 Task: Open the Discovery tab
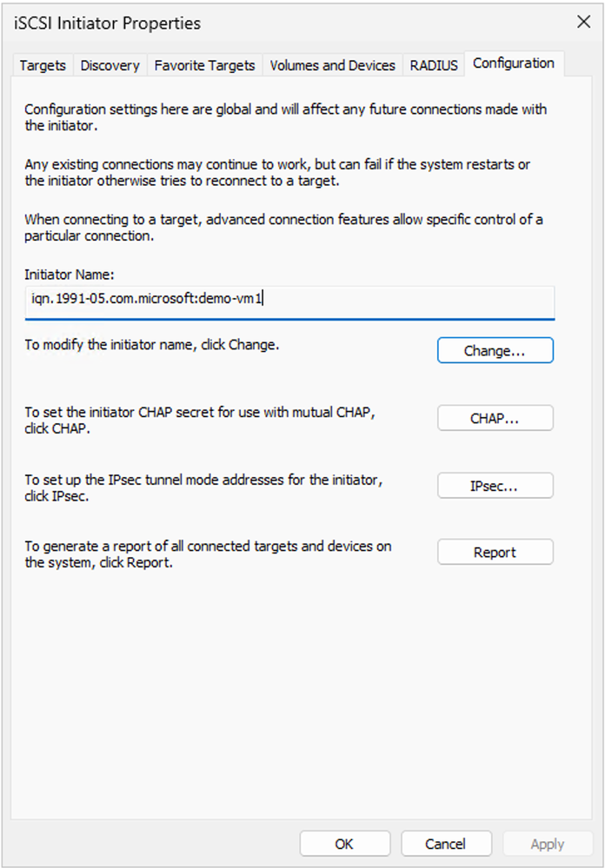[x=110, y=65]
